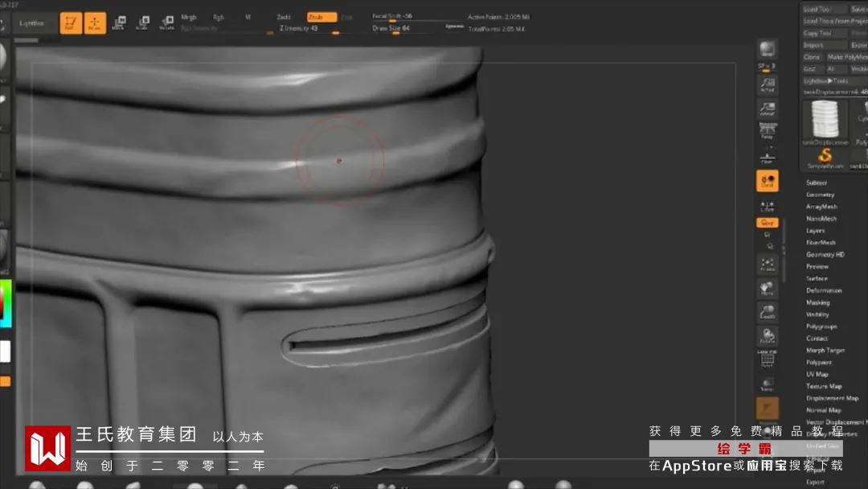Click the GoZ button
The image size is (868, 489).
[812, 69]
